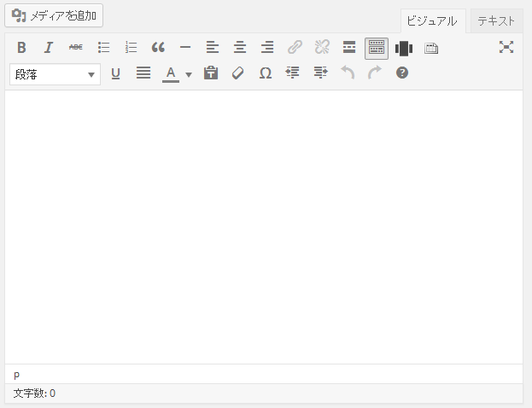This screenshot has width=532, height=408.
Task: Apply the current text color
Action: (171, 73)
